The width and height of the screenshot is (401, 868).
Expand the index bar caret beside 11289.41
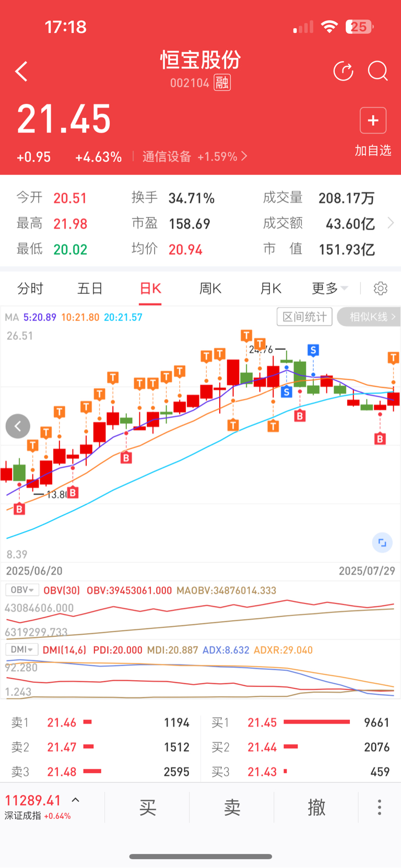click(x=76, y=800)
